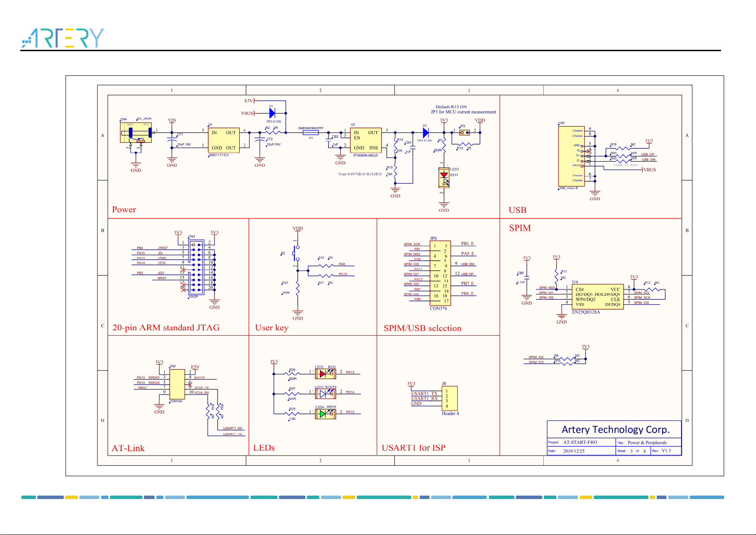Select the CN3 10X2P JTAG header
This screenshot has height=535, width=756.
coord(196,267)
